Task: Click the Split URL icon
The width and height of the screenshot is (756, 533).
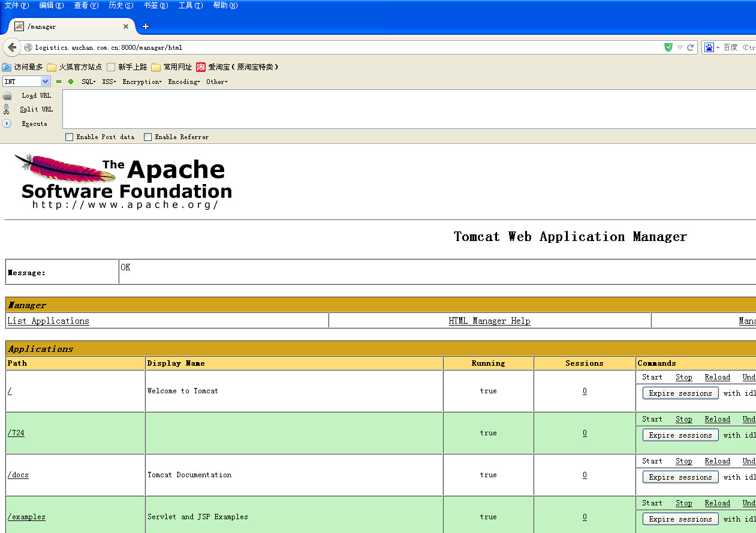Action: tap(7, 109)
